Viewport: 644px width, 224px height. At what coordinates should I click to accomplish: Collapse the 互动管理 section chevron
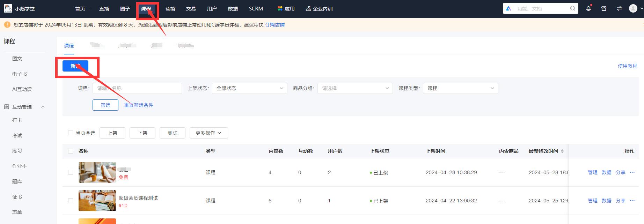tap(43, 107)
